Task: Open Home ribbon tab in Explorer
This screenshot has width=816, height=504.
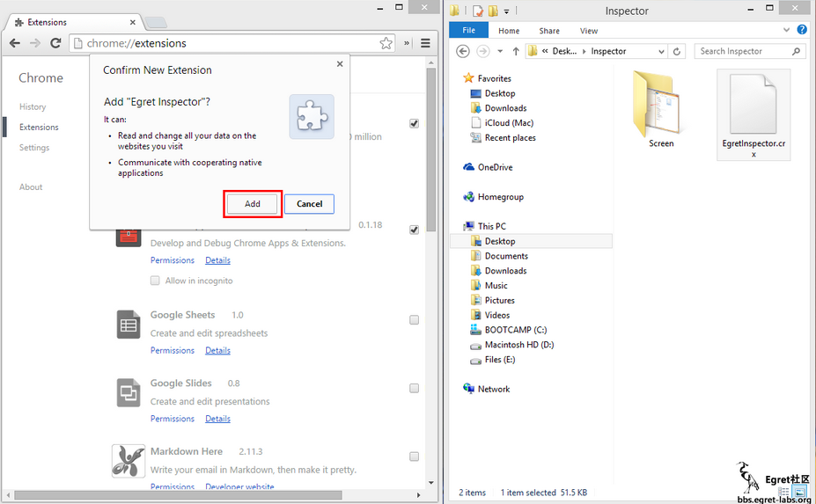Action: coord(509,31)
